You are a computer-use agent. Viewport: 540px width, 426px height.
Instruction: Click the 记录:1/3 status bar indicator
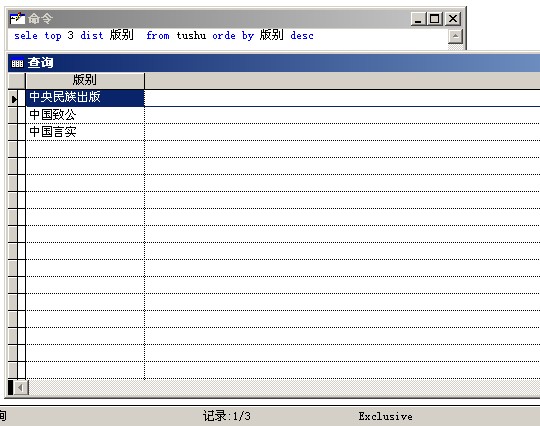(227, 416)
